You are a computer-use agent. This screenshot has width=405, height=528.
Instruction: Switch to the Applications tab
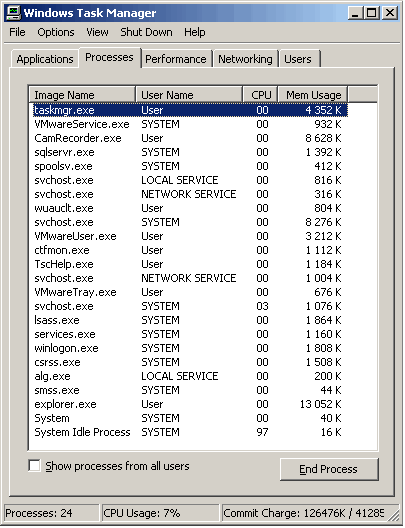coord(45,59)
